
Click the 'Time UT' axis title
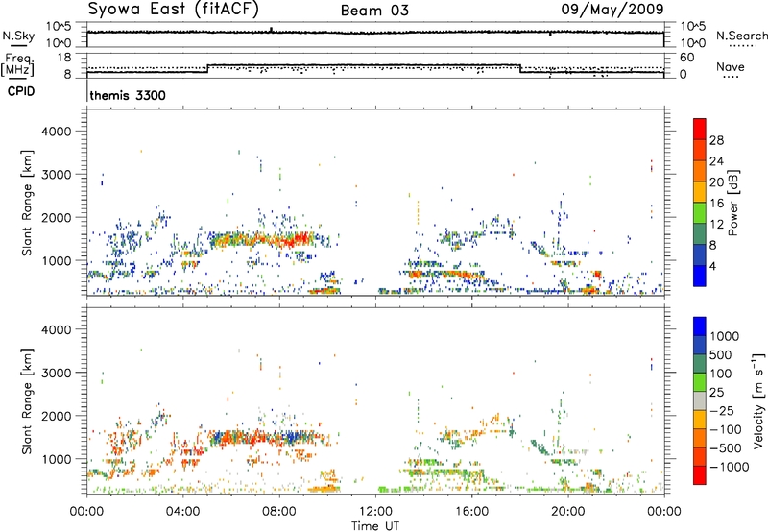(375, 526)
